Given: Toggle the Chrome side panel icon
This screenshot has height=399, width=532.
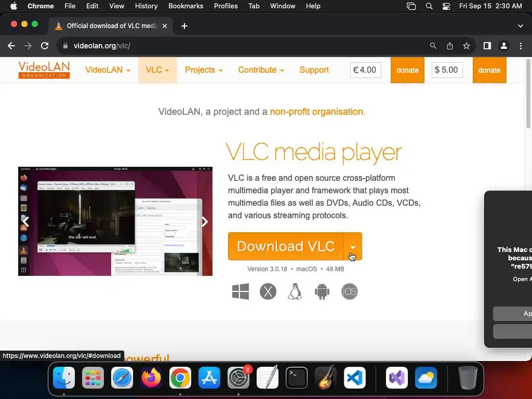Looking at the screenshot, I should pyautogui.click(x=487, y=46).
